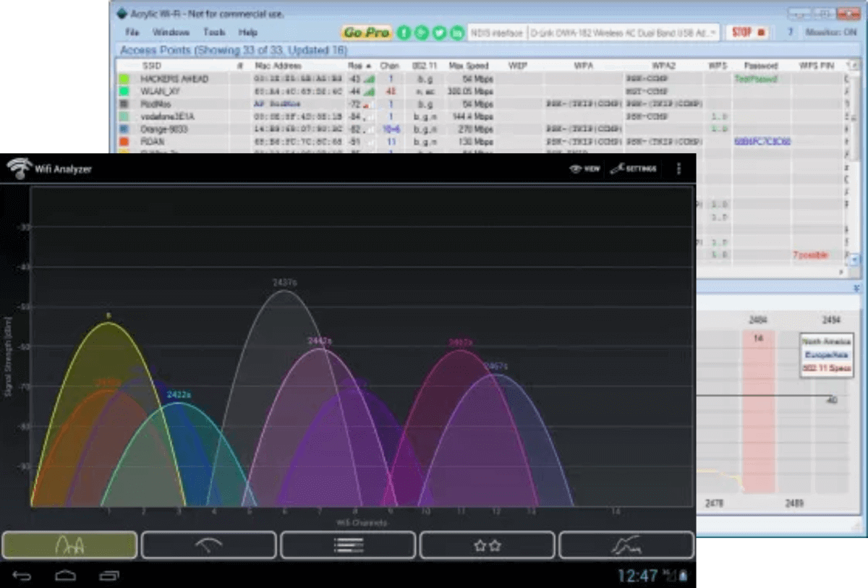The height and width of the screenshot is (588, 868).
Task: Switch to the signal meter gauge view
Action: click(x=208, y=545)
